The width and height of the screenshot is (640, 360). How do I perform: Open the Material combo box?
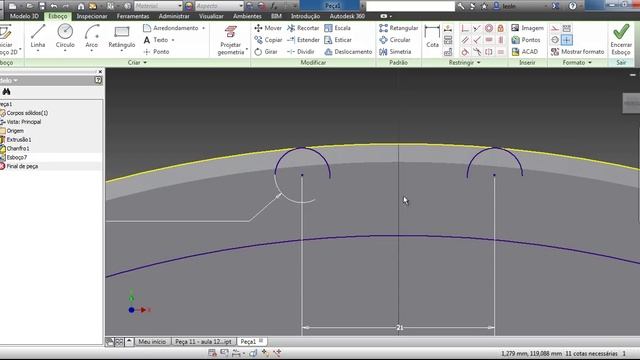pos(158,6)
